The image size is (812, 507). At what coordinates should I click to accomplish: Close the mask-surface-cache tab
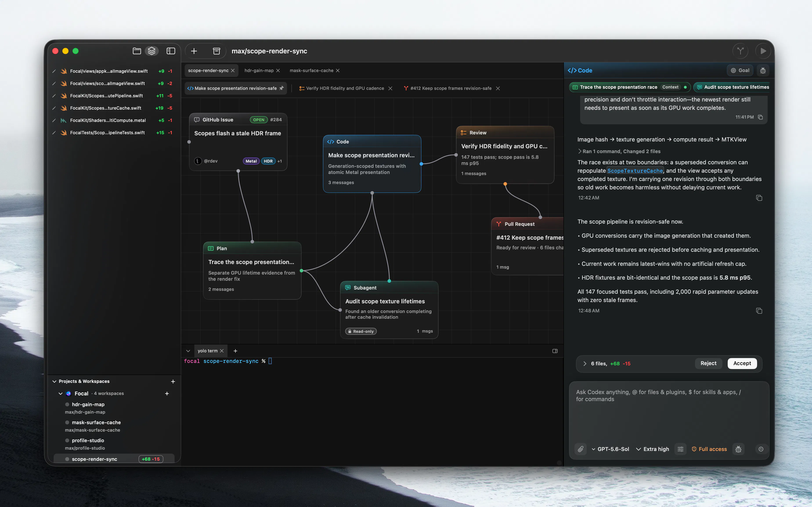[x=337, y=71]
